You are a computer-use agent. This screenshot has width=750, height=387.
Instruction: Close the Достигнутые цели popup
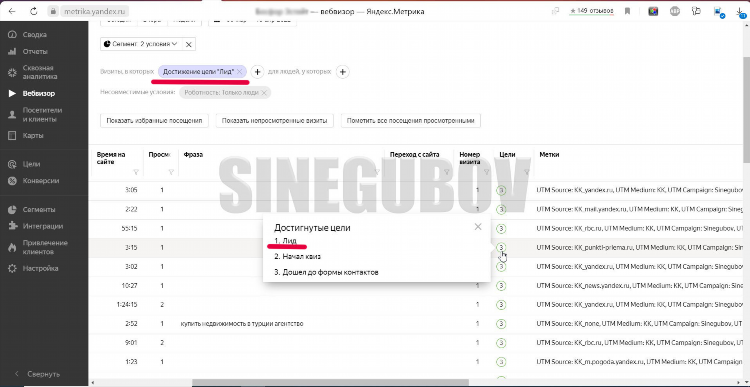[x=478, y=227]
